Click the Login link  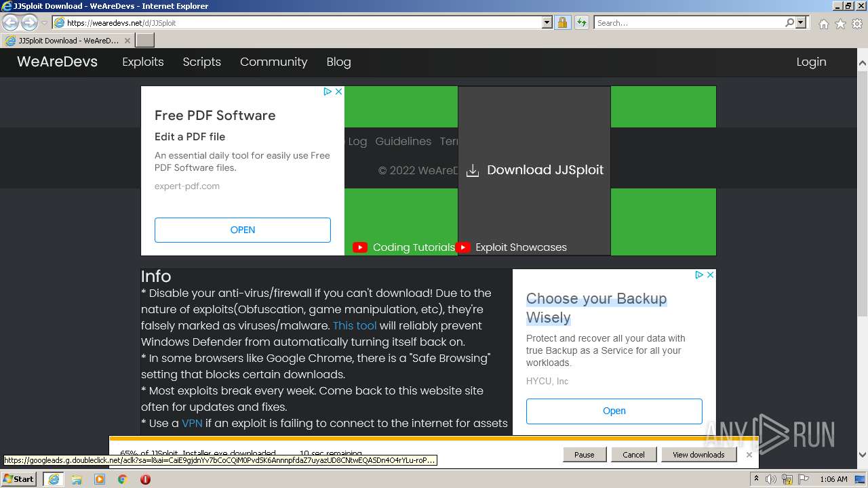(811, 62)
